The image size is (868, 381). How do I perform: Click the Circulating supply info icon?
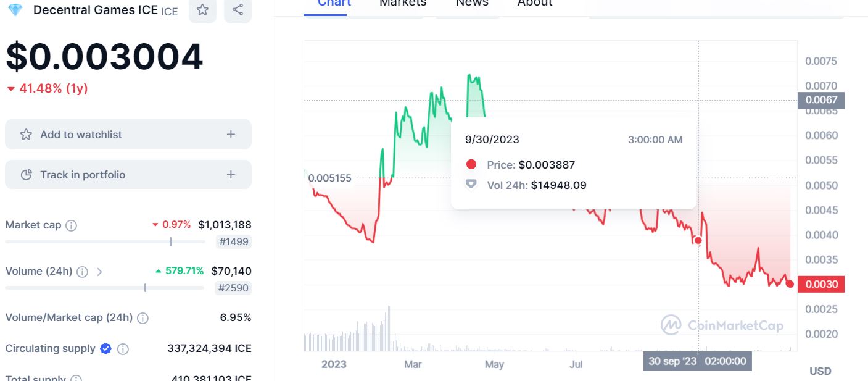[x=123, y=349]
